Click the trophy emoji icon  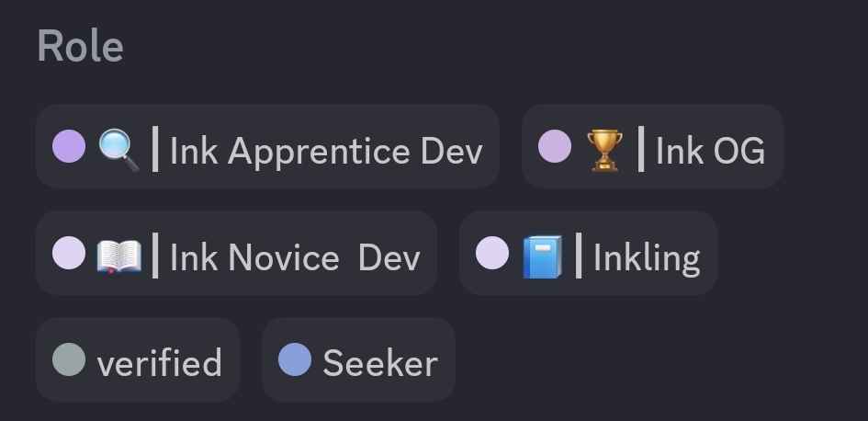604,149
